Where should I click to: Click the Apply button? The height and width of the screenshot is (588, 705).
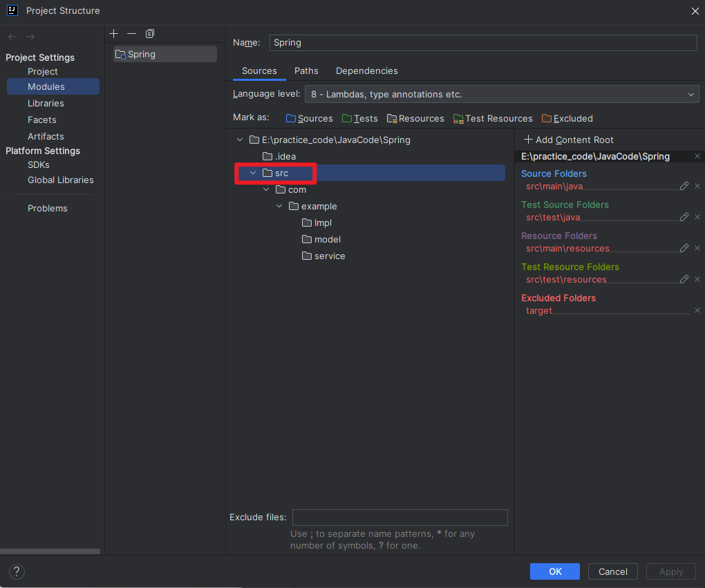coord(671,571)
